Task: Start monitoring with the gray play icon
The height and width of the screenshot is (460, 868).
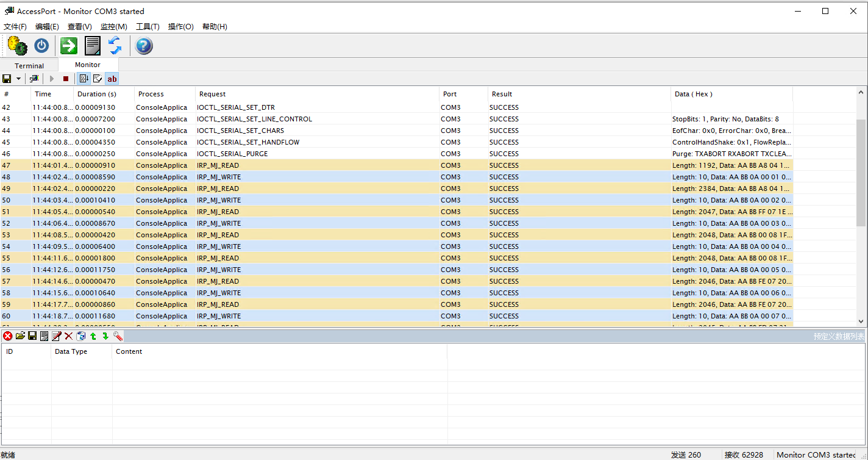Action: 52,79
